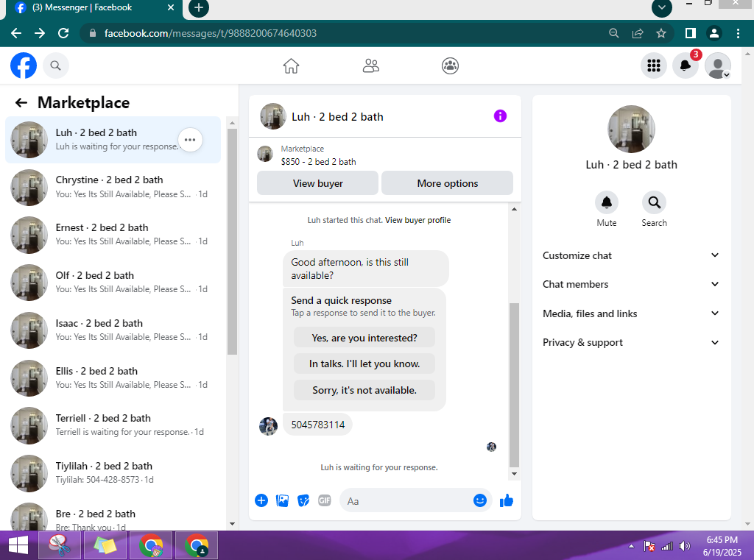Bookmark this tab with the star icon
Viewport: 754px width, 560px height.
[661, 33]
